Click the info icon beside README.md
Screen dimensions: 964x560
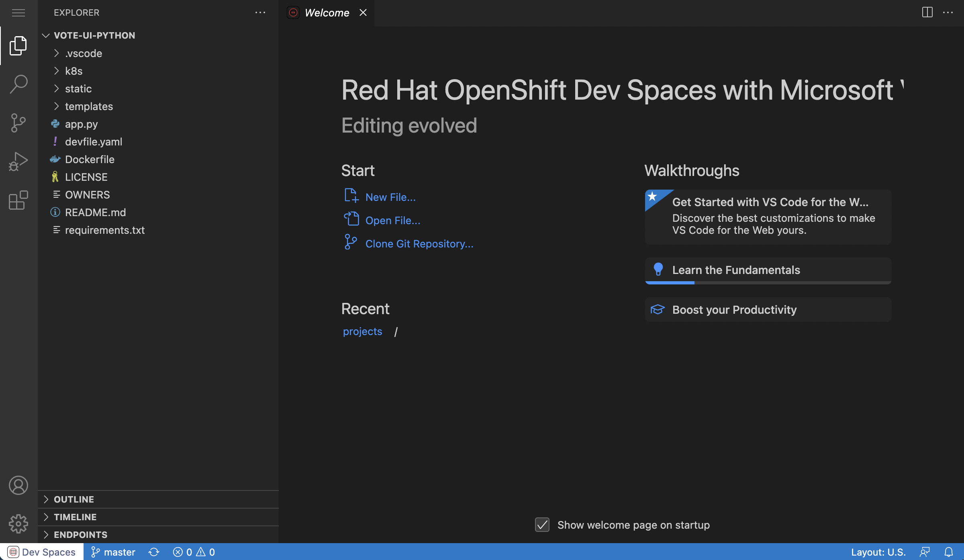pyautogui.click(x=55, y=212)
